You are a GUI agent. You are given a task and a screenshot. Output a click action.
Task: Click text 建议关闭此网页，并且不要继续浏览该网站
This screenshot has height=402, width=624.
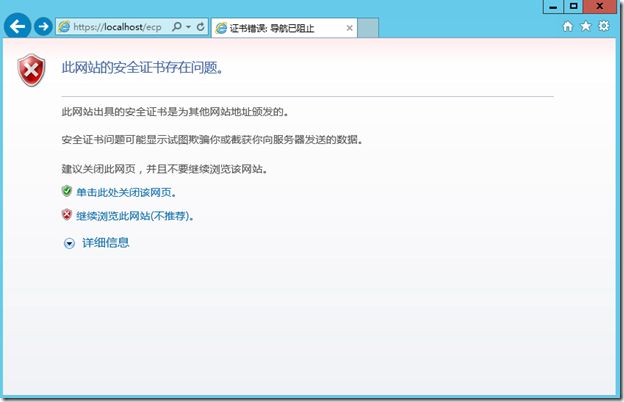(x=165, y=169)
